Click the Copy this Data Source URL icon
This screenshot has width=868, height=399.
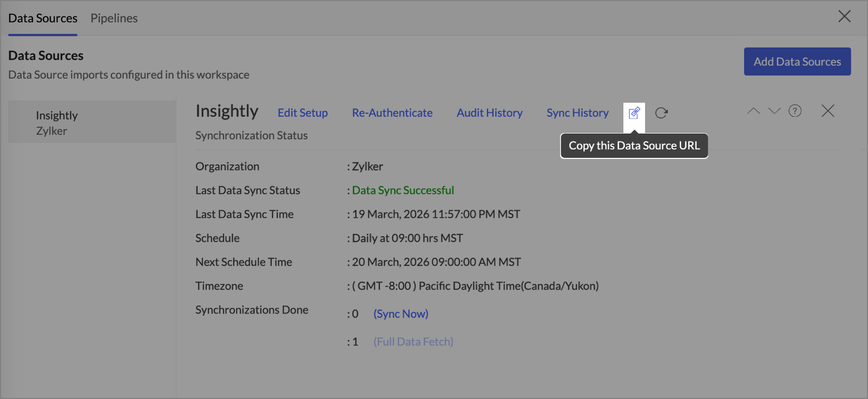pyautogui.click(x=634, y=113)
